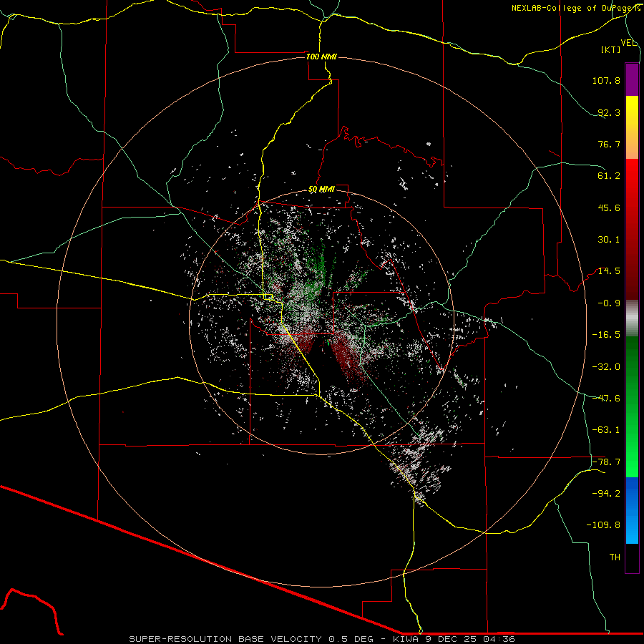Click the -78.7 velocity scale value
This screenshot has width=644, height=644.
click(x=606, y=462)
